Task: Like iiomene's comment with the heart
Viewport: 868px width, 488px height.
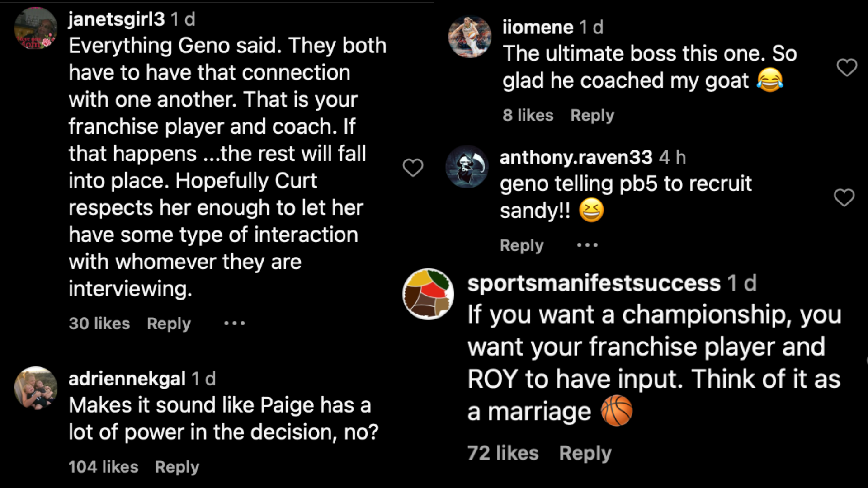Action: tap(846, 68)
